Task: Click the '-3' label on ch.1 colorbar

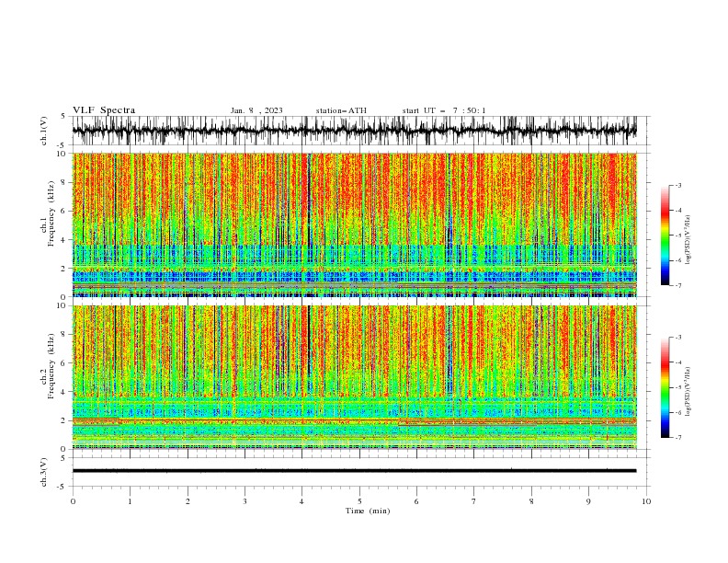Action: tap(678, 185)
